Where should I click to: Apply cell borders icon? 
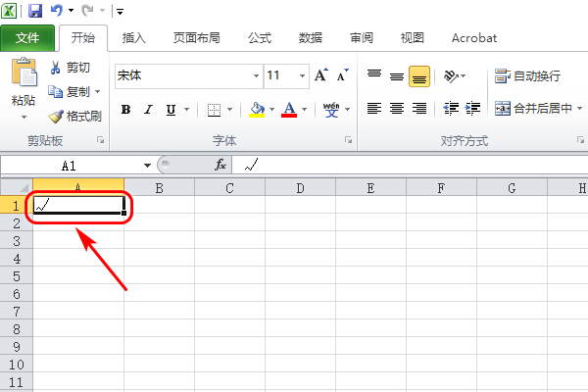click(x=214, y=110)
